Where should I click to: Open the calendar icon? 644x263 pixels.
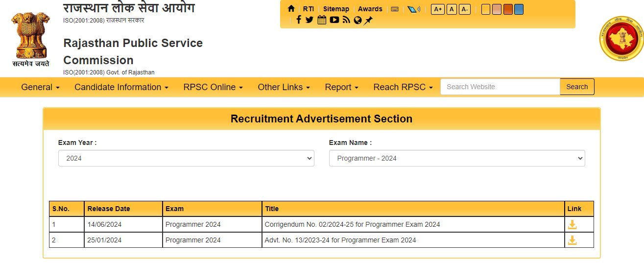pos(322,20)
